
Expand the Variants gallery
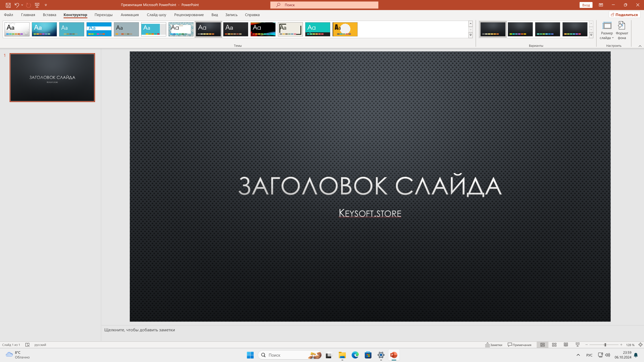point(591,35)
